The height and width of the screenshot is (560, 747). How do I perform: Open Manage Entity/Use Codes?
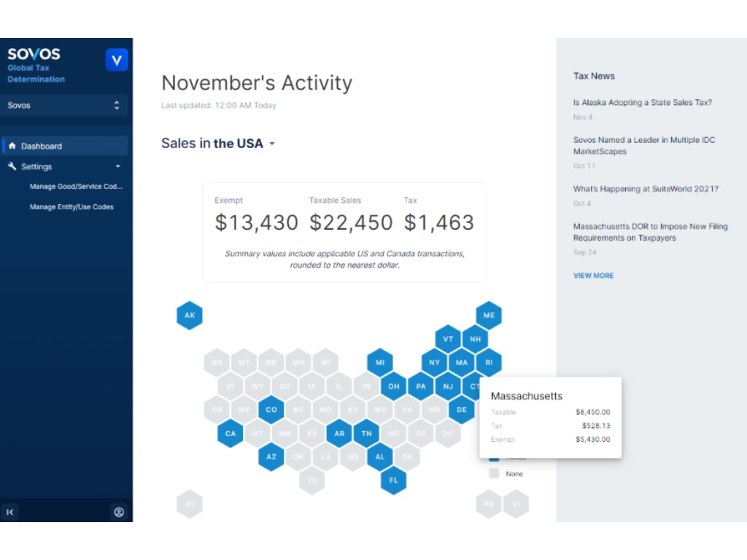(71, 207)
